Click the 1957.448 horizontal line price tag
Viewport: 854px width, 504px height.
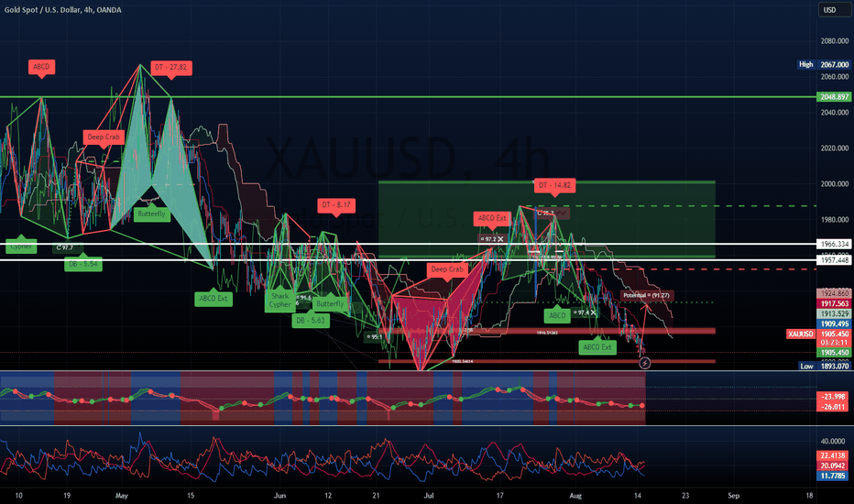click(835, 261)
